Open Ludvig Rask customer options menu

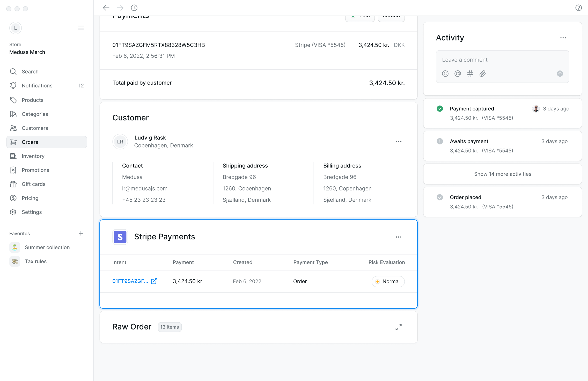pos(399,142)
